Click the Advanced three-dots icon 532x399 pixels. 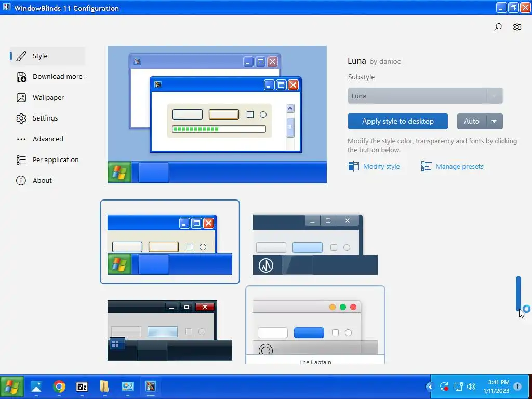[21, 139]
